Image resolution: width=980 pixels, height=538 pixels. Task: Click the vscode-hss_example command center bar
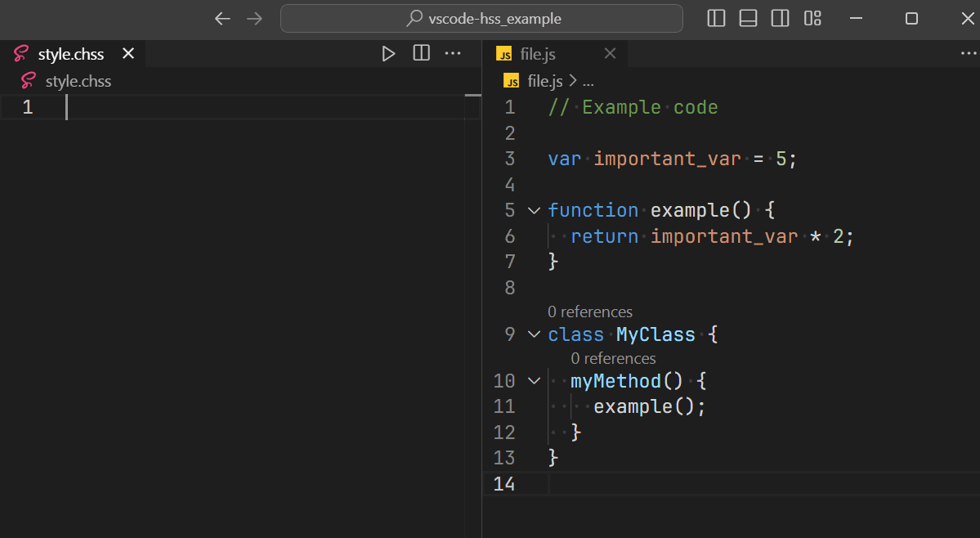click(x=482, y=18)
